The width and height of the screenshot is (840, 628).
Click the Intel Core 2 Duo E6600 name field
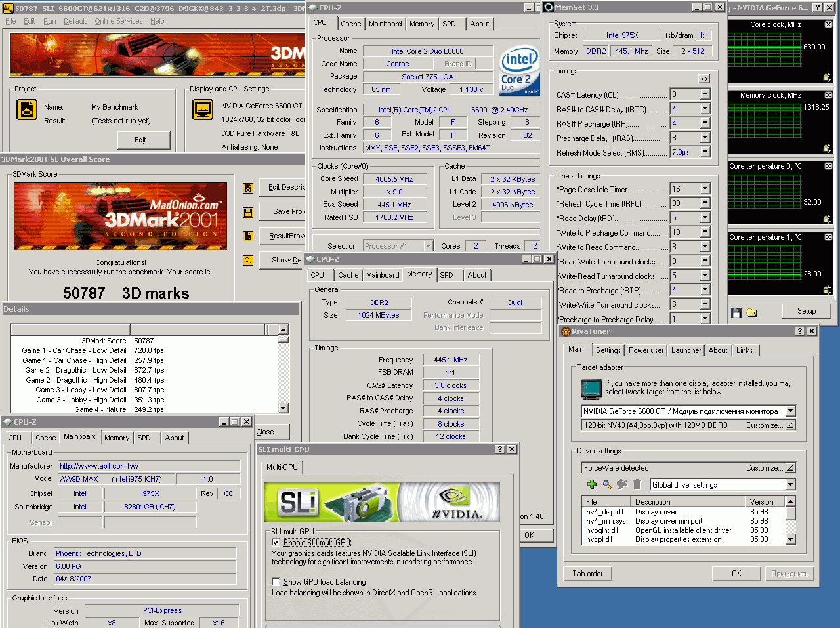(428, 51)
